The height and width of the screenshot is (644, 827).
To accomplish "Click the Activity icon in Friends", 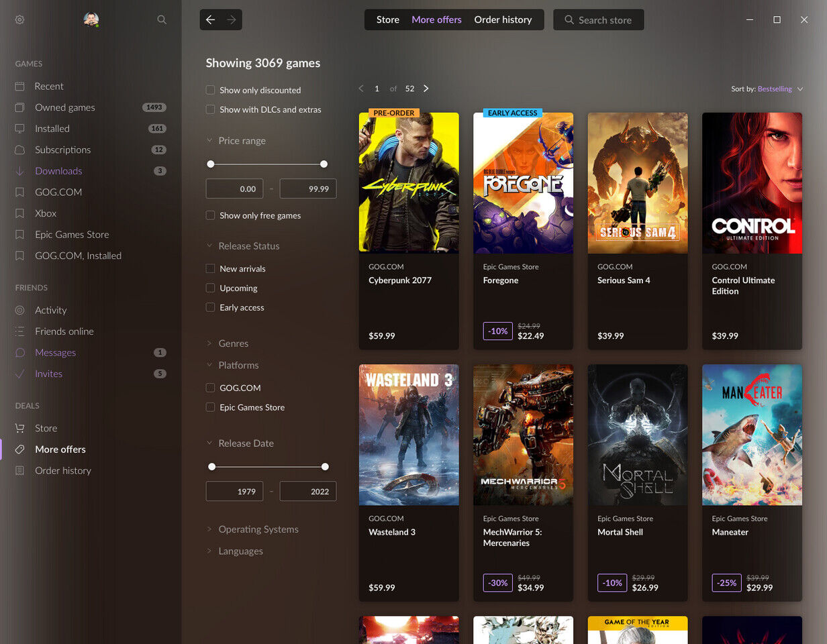I will coord(19,310).
